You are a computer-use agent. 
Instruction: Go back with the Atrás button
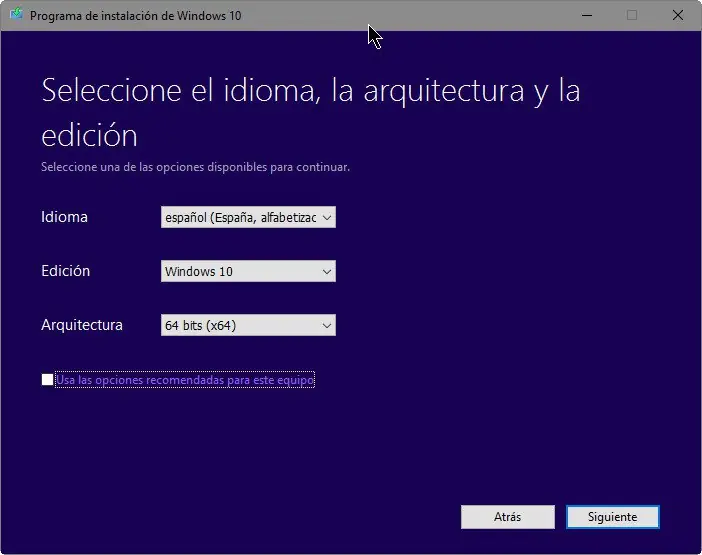point(508,517)
